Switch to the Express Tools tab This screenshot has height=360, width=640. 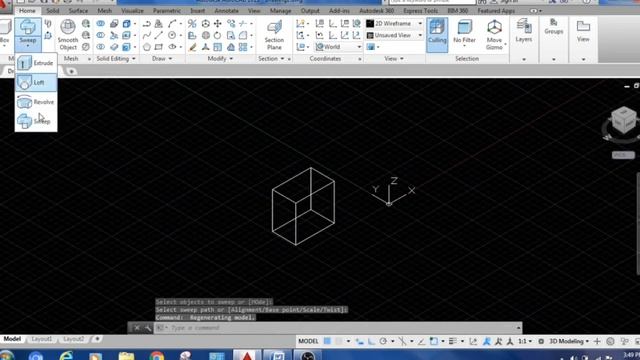point(420,11)
